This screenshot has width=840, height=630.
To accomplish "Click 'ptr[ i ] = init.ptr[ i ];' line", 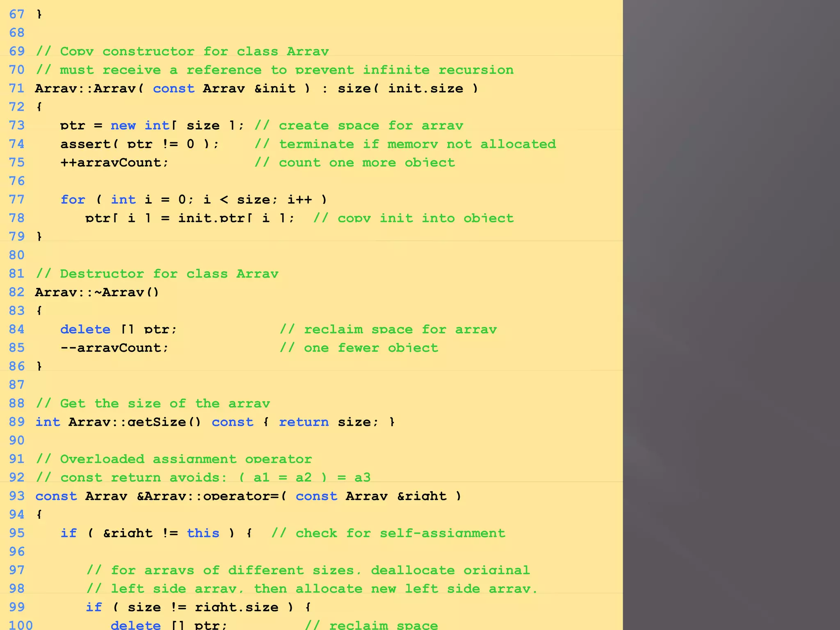I will (190, 218).
